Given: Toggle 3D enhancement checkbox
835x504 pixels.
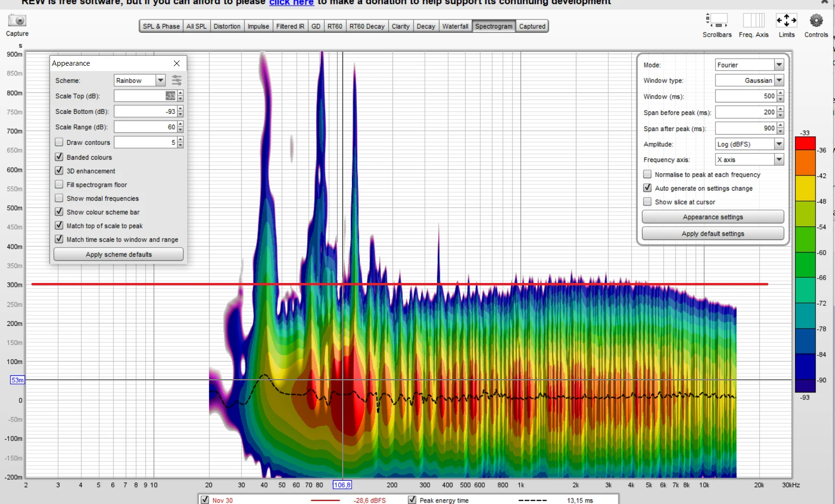Looking at the screenshot, I should [59, 171].
